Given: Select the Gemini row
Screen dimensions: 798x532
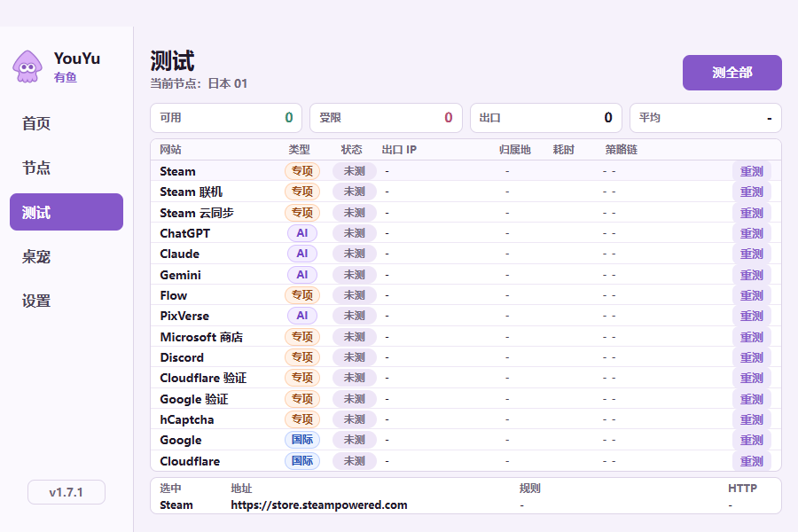Looking at the screenshot, I should pos(465,275).
